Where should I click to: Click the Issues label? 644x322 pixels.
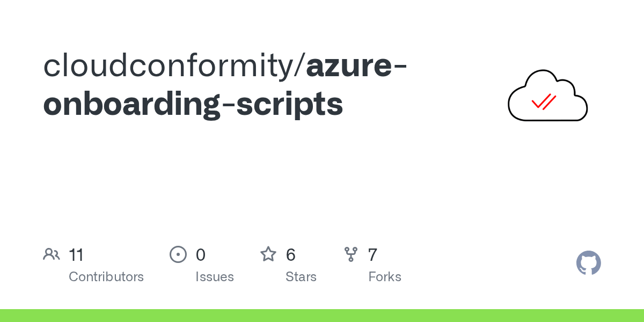(x=215, y=277)
